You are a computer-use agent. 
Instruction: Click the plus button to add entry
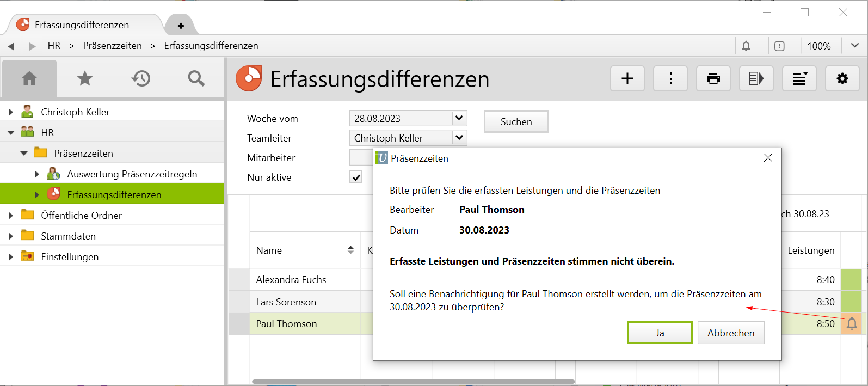627,79
